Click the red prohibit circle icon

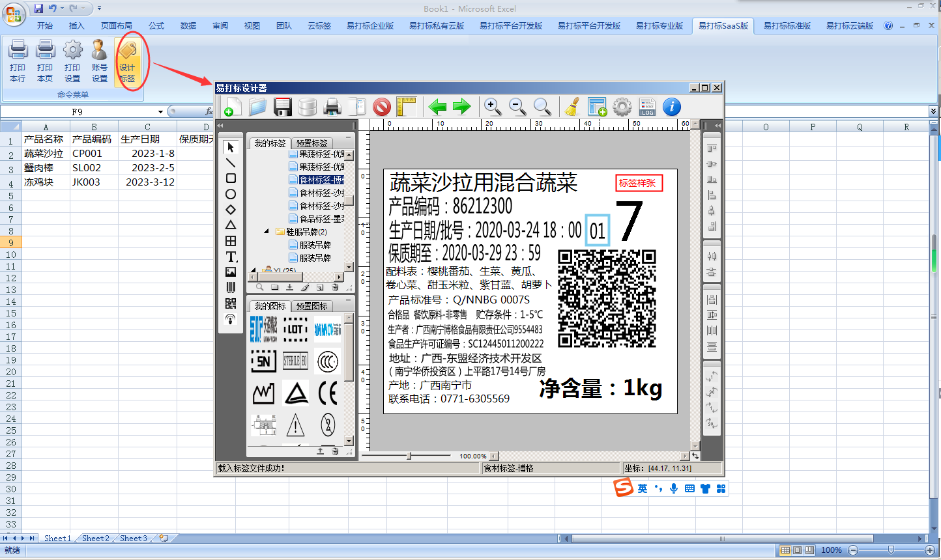382,106
